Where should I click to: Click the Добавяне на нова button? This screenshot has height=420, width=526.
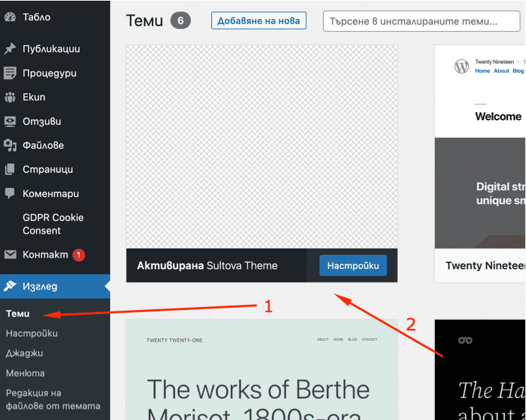pos(258,20)
